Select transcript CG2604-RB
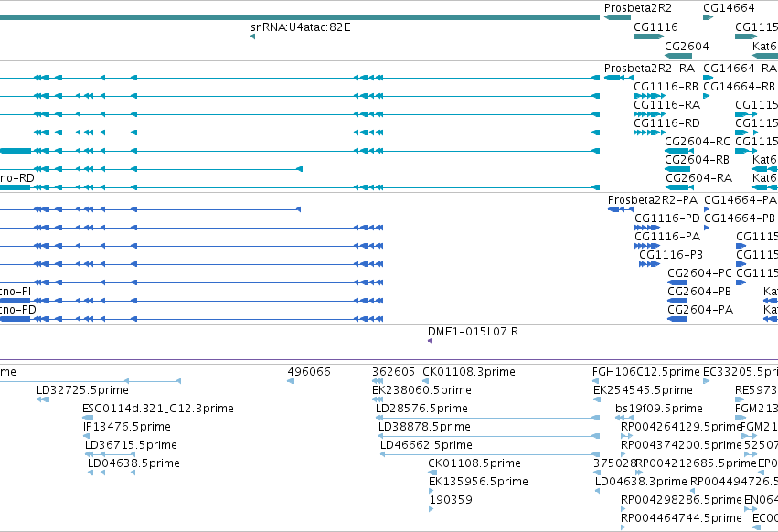This screenshot has height=532, width=778. [x=698, y=160]
